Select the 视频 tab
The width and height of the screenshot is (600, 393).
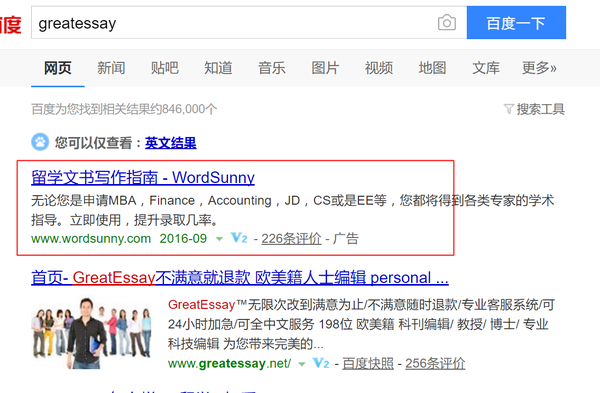point(379,68)
